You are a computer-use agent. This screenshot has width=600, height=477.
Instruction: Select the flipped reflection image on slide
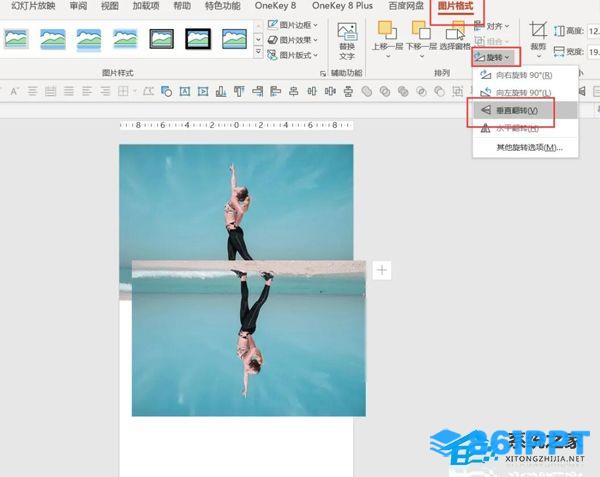coord(248,350)
